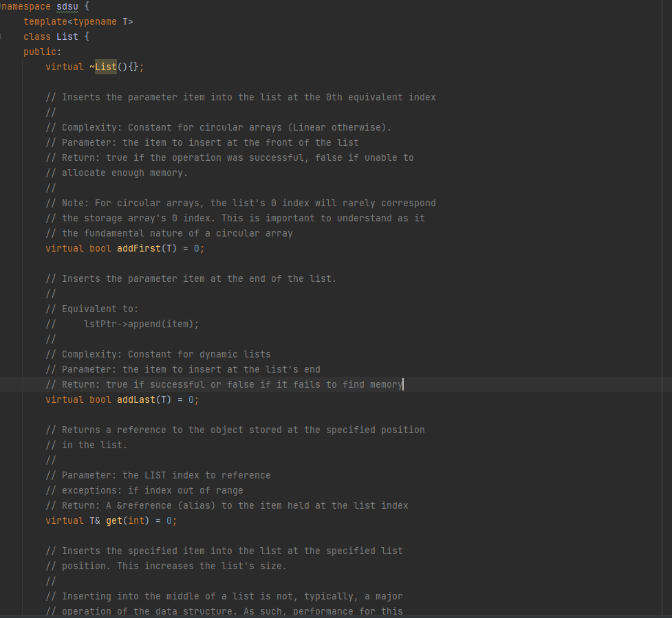This screenshot has width=672, height=618.
Task: Click the opening brace after class List
Action: (x=86, y=36)
